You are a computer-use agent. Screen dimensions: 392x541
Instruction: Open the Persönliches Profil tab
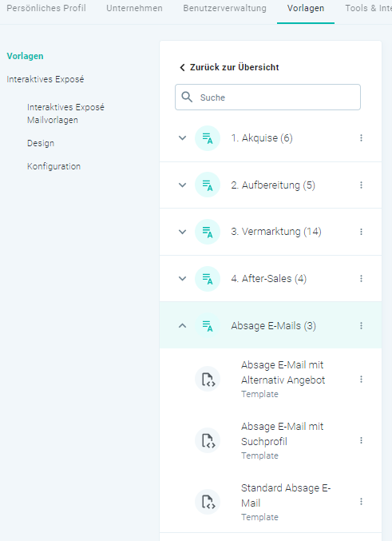point(46,8)
